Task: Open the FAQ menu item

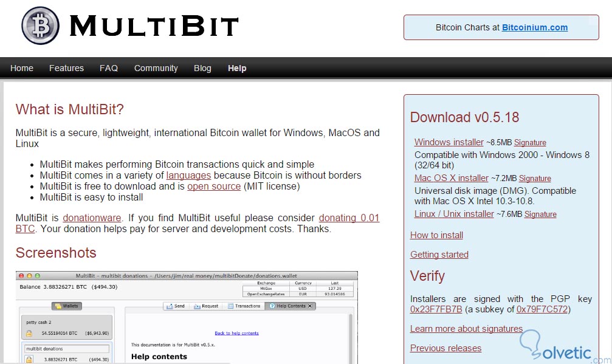Action: pos(109,68)
